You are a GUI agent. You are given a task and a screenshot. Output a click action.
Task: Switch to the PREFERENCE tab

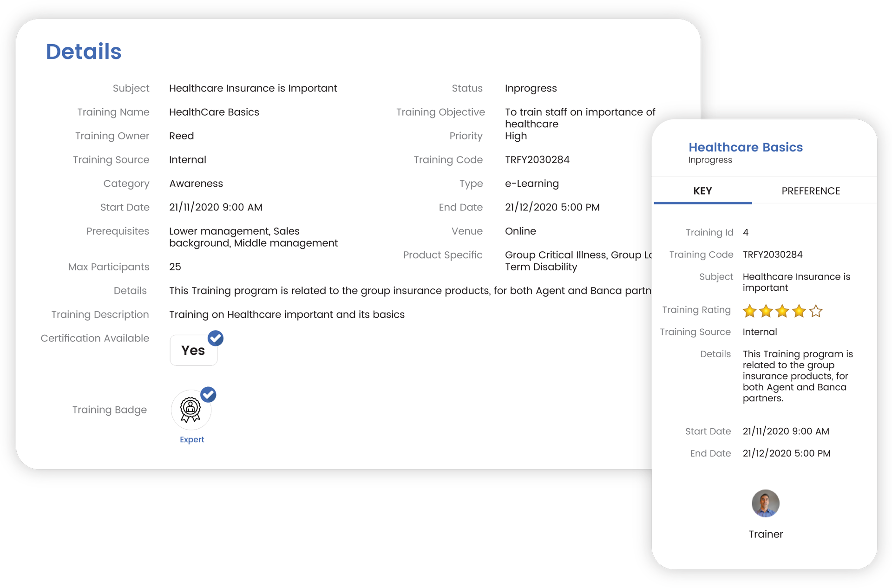(810, 191)
